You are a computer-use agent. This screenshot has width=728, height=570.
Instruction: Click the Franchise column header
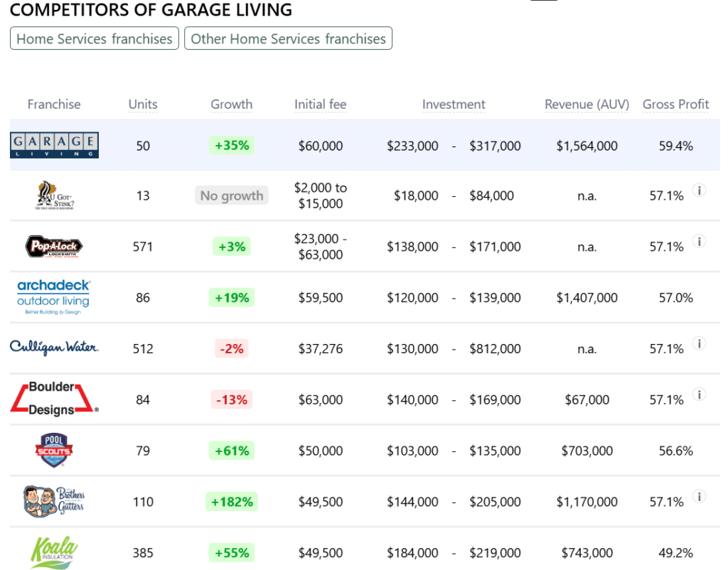54,104
